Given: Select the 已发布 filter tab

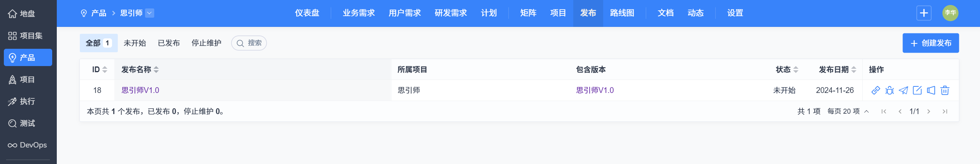Looking at the screenshot, I should coord(169,43).
